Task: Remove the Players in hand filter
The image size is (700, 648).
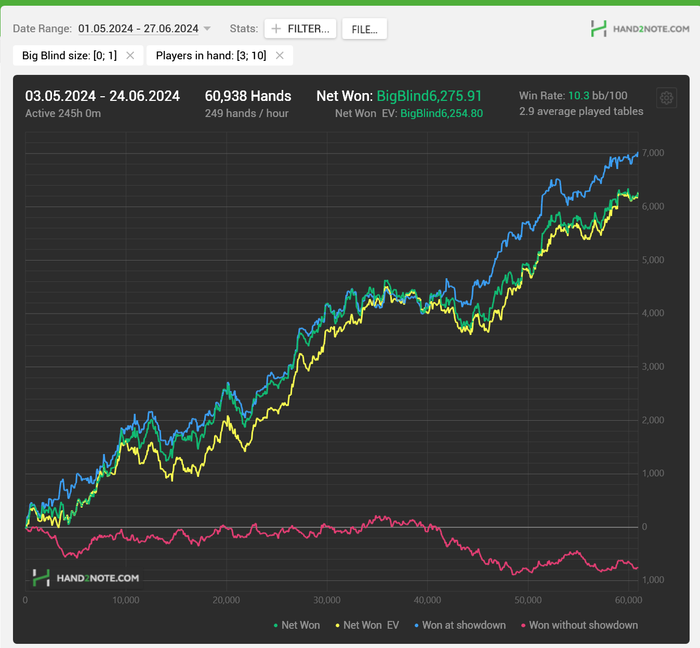Action: pos(280,55)
